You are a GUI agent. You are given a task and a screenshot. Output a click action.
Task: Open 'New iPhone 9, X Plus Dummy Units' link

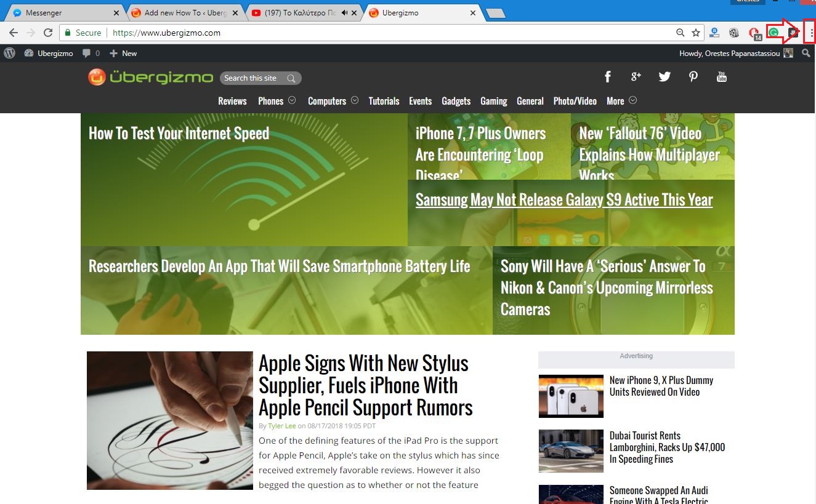tap(661, 386)
